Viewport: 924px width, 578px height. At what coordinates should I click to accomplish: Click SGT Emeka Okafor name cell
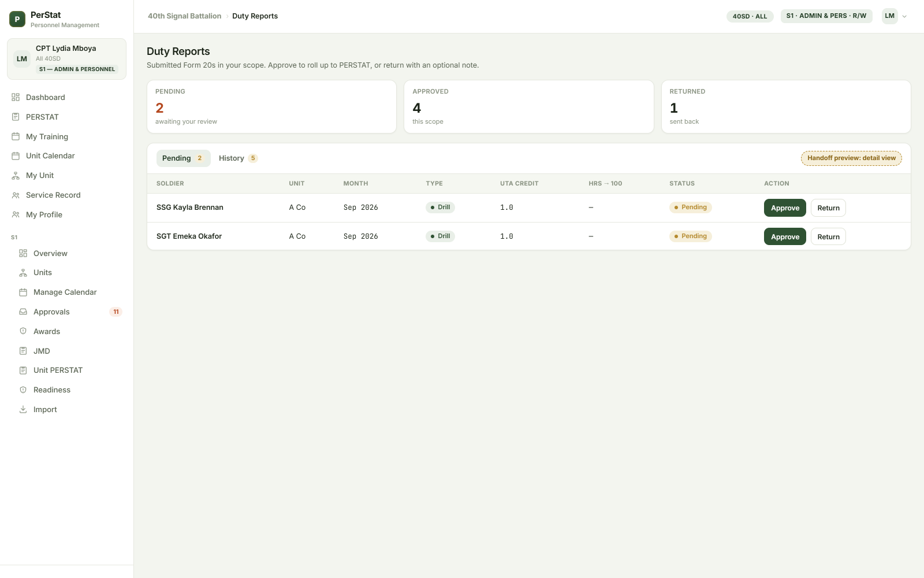click(189, 236)
